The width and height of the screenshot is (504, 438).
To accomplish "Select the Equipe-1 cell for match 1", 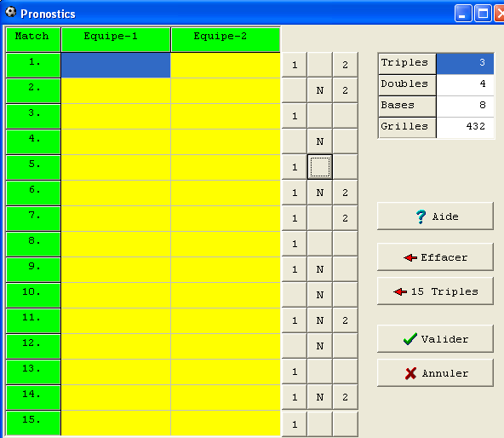I will (x=116, y=65).
